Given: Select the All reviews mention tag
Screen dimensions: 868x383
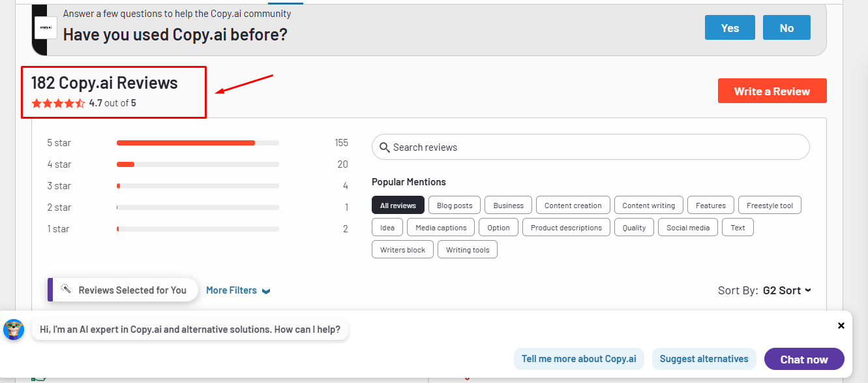Looking at the screenshot, I should pos(398,205).
